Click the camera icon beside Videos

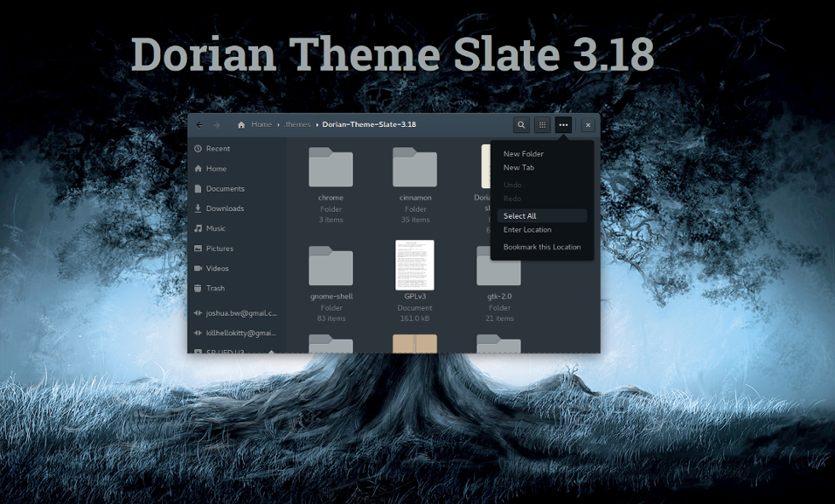[x=198, y=268]
